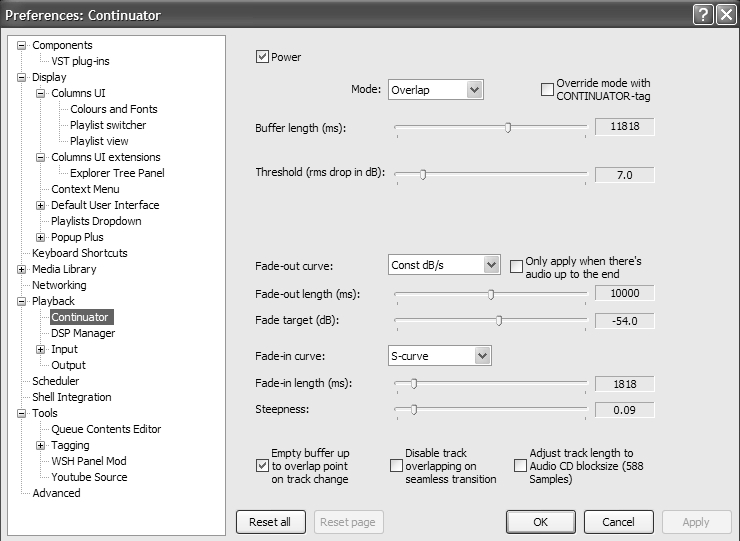Uncheck Empty buffer up to overlap point
Screen dimensions: 740x541
[x=263, y=466]
